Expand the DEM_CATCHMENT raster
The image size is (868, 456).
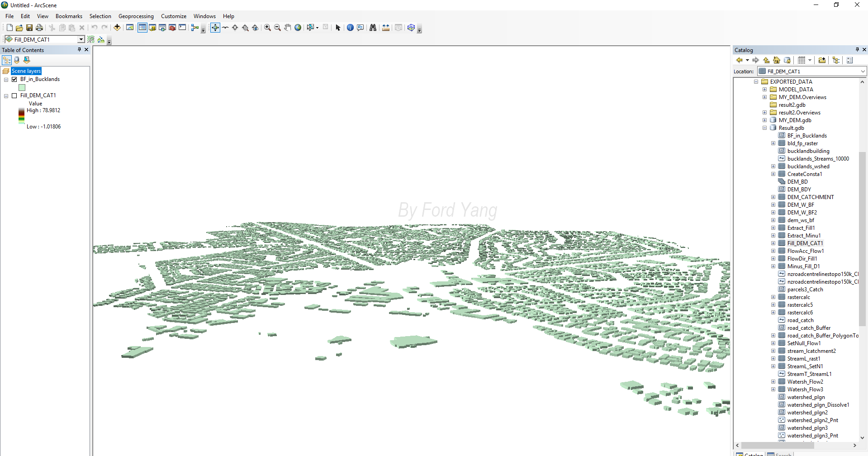(773, 197)
